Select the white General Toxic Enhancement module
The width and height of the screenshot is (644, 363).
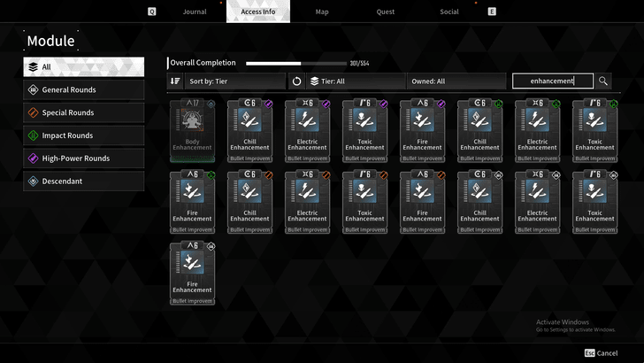tap(594, 202)
